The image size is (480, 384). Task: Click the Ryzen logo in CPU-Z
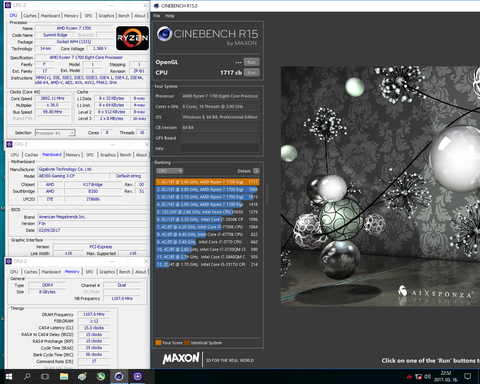132,38
